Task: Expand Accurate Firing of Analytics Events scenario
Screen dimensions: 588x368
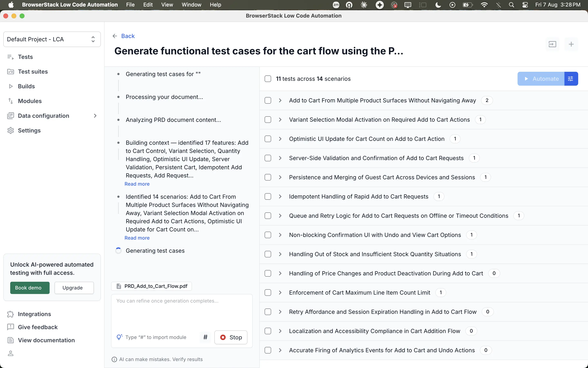Action: tap(280, 350)
